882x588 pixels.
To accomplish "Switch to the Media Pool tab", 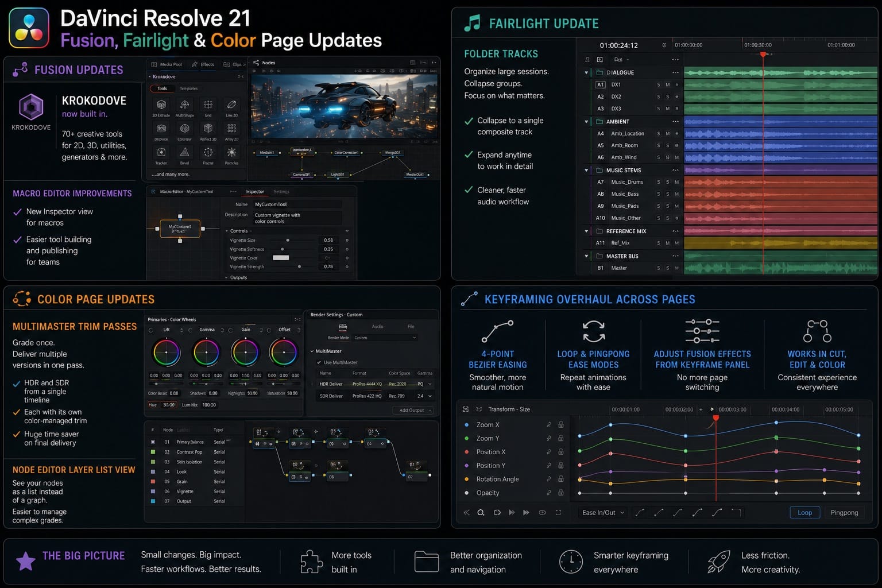I will (167, 64).
